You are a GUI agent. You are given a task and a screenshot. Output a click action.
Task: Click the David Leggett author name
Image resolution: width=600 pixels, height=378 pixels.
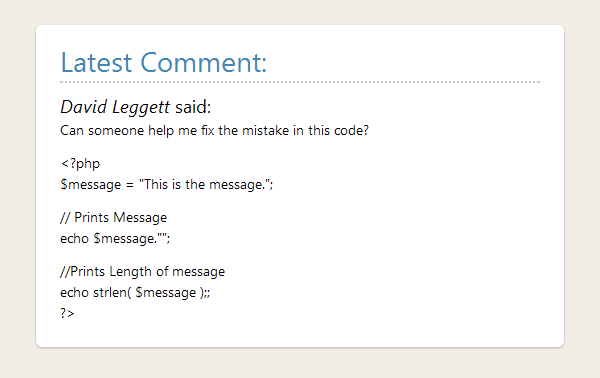click(115, 107)
